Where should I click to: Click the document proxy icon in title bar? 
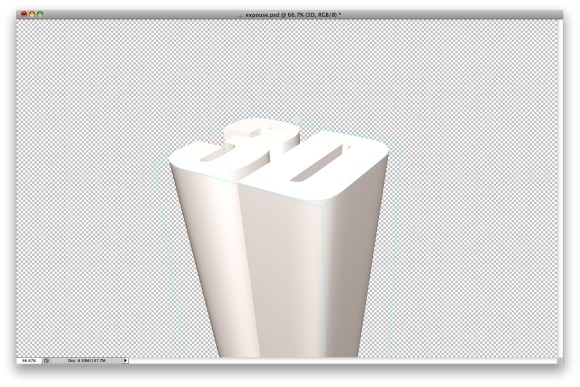pyautogui.click(x=241, y=15)
